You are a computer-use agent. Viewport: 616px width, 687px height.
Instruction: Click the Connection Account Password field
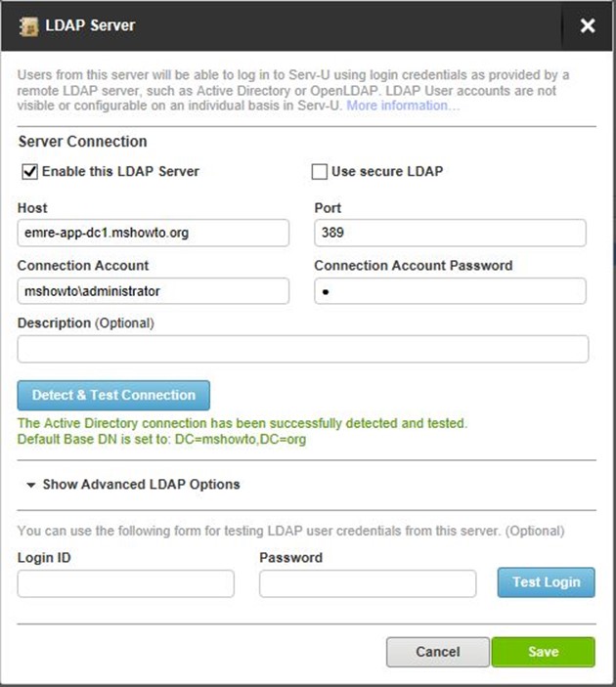[x=450, y=291]
